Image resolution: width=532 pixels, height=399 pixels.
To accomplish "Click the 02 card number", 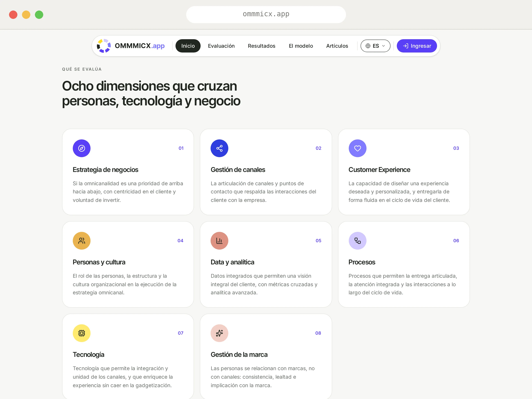I will coord(318,148).
